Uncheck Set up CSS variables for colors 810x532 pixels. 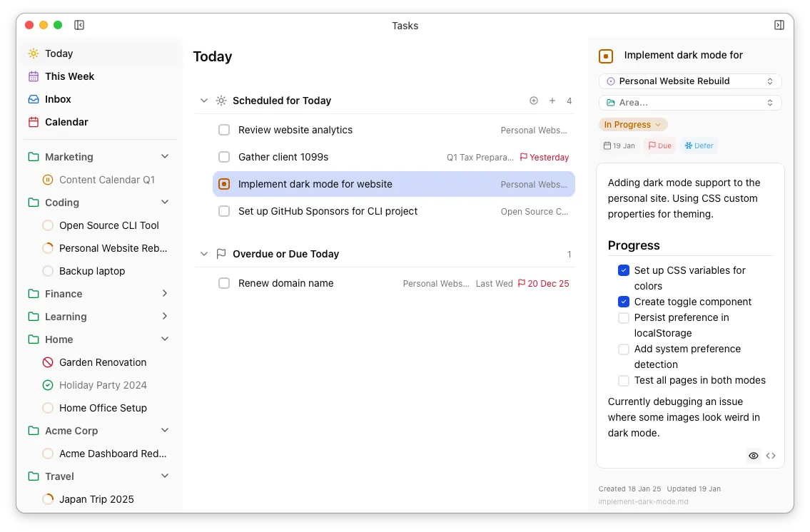pyautogui.click(x=623, y=270)
